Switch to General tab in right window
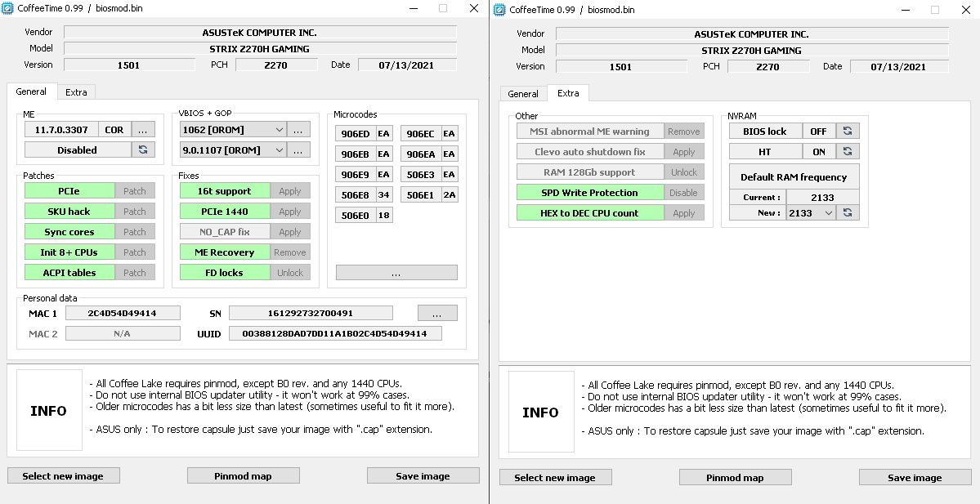 [x=523, y=94]
